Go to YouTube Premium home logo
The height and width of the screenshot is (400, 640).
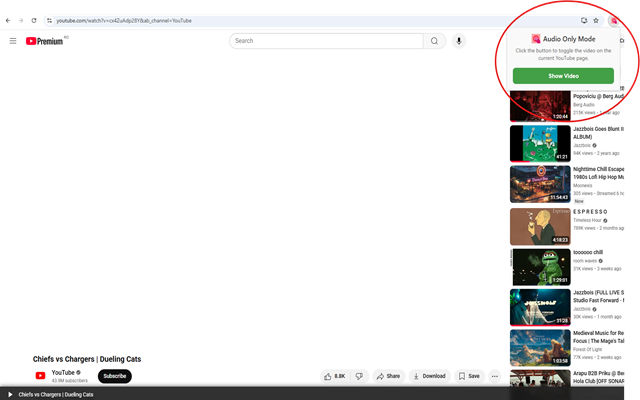[x=44, y=41]
